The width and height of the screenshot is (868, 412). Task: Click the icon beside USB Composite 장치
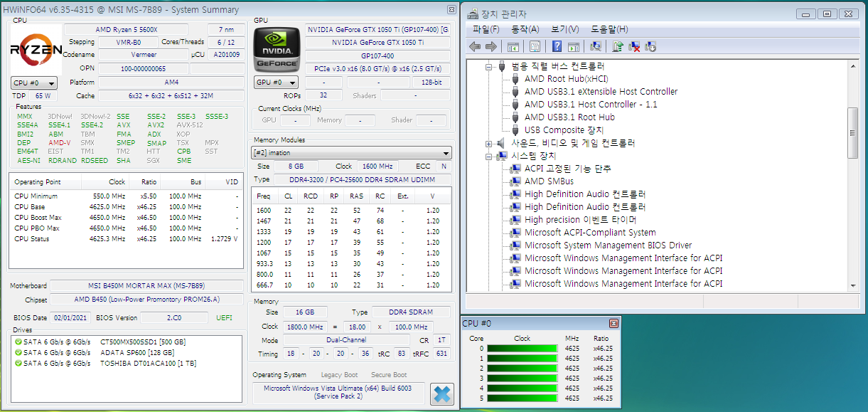click(516, 130)
